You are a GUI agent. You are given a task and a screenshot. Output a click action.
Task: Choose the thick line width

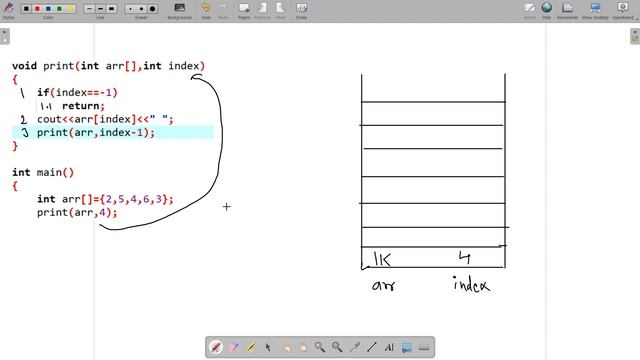tap(111, 9)
